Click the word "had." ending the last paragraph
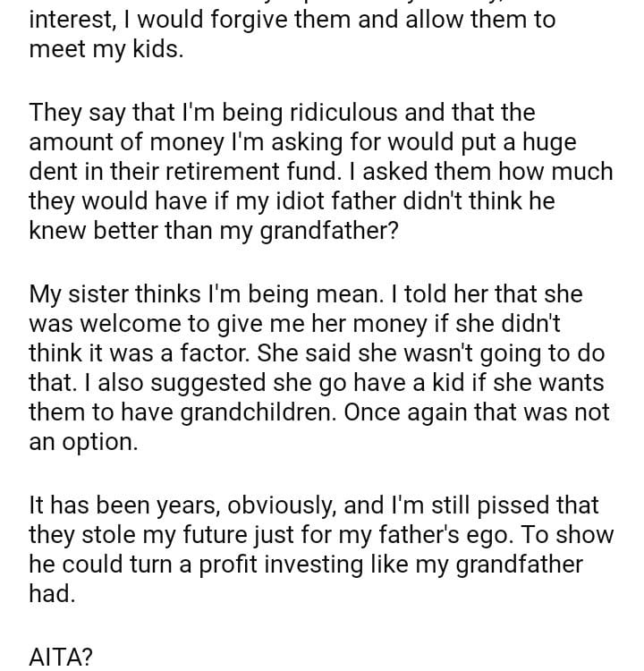Viewport: 644px width, 671px height. point(51,595)
